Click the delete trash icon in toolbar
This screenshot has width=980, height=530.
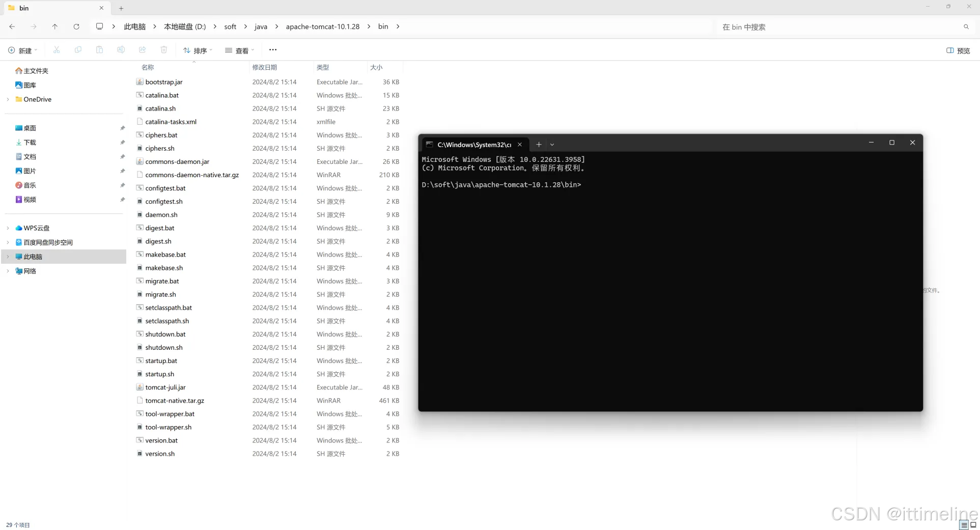point(163,50)
